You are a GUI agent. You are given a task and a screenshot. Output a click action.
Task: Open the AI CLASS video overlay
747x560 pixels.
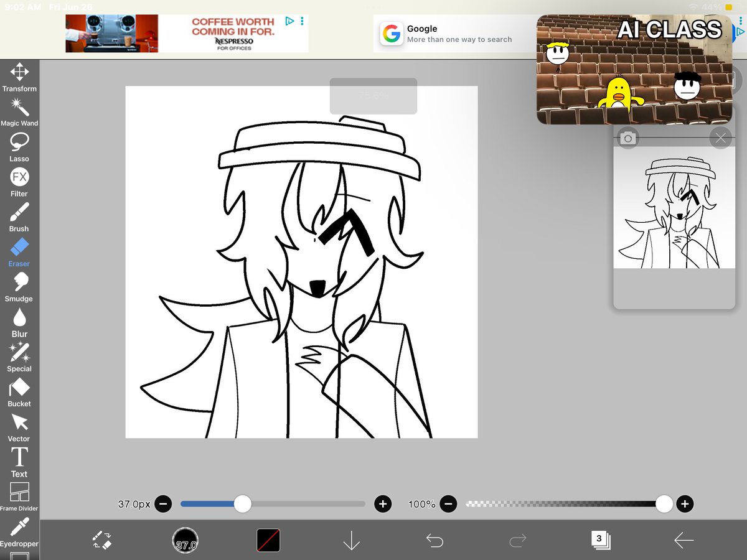[634, 69]
